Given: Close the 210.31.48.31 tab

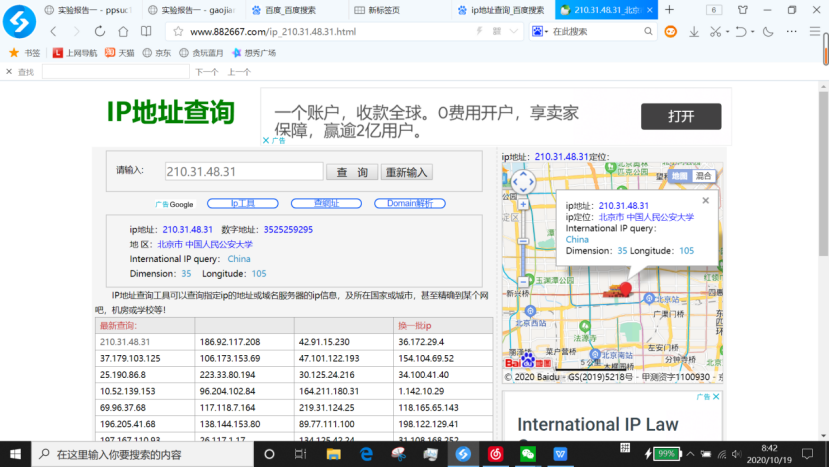Looking at the screenshot, I should pyautogui.click(x=649, y=10).
